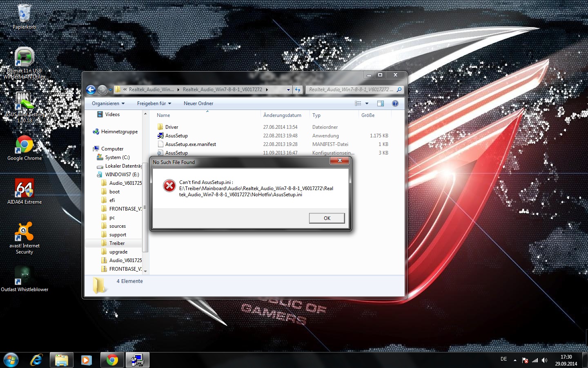Open the support folder in the tree
Image resolution: width=588 pixels, height=368 pixels.
118,235
